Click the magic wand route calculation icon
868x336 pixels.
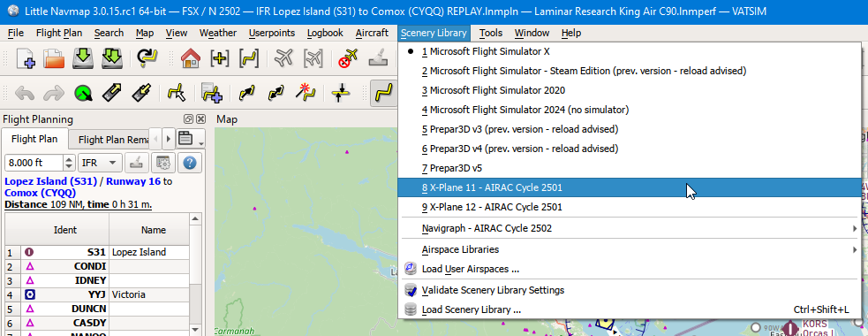tap(305, 92)
